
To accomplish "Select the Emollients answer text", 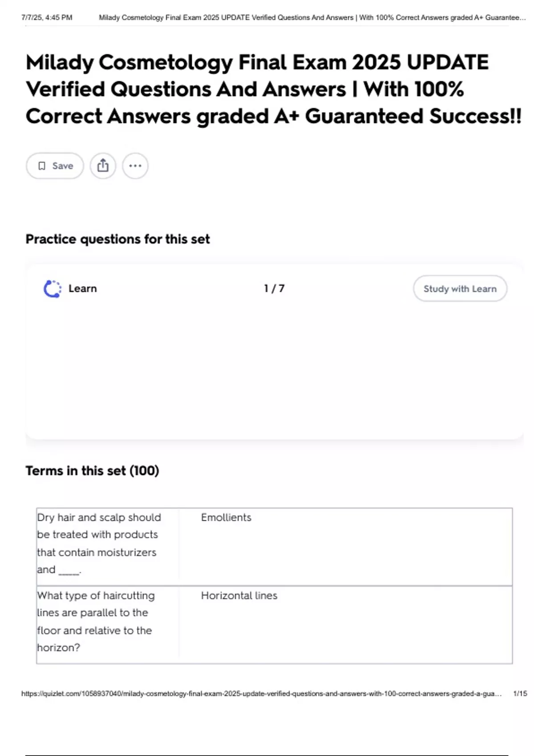I will (226, 518).
